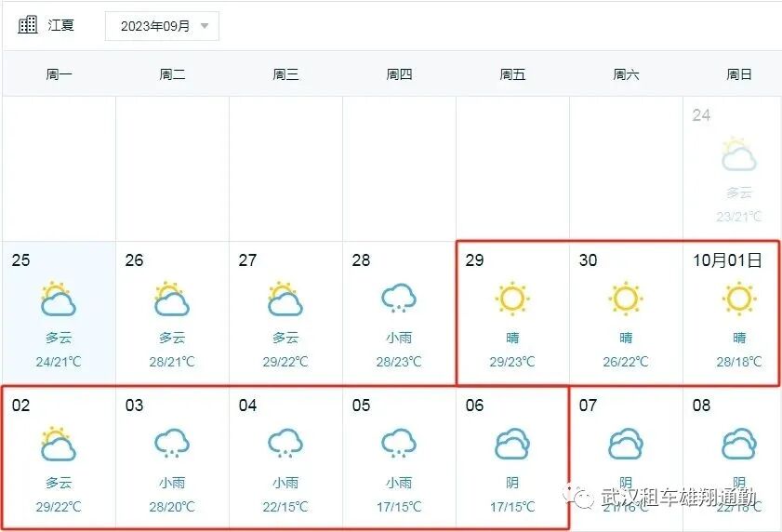Screen dimensions: 782x532
Task: Click the 阴 label on day 06
Action: coord(512,483)
